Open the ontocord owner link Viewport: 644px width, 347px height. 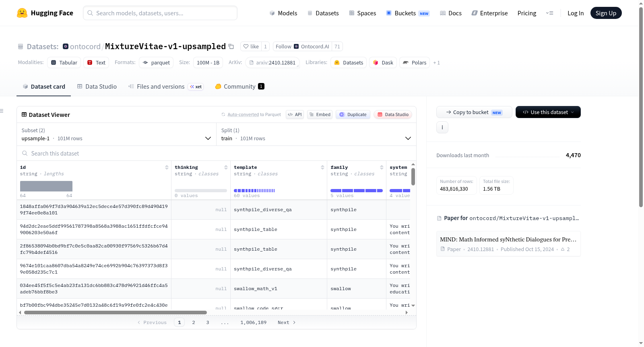click(x=85, y=46)
